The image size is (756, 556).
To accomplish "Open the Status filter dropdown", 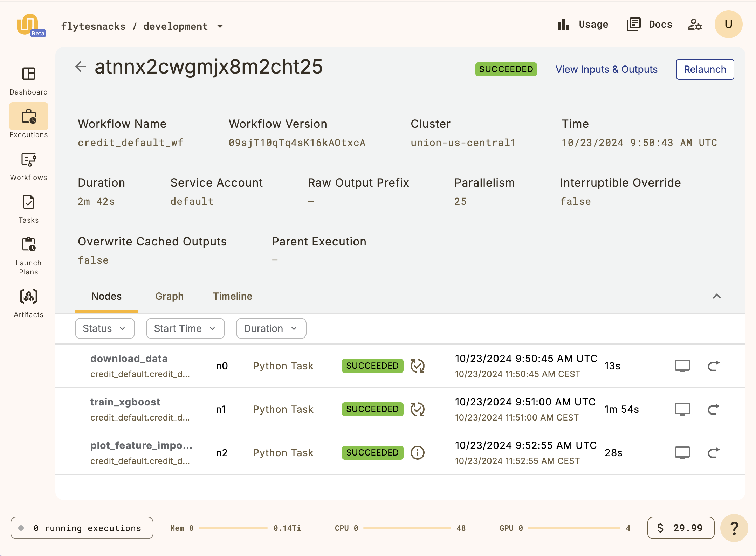I will pos(104,328).
